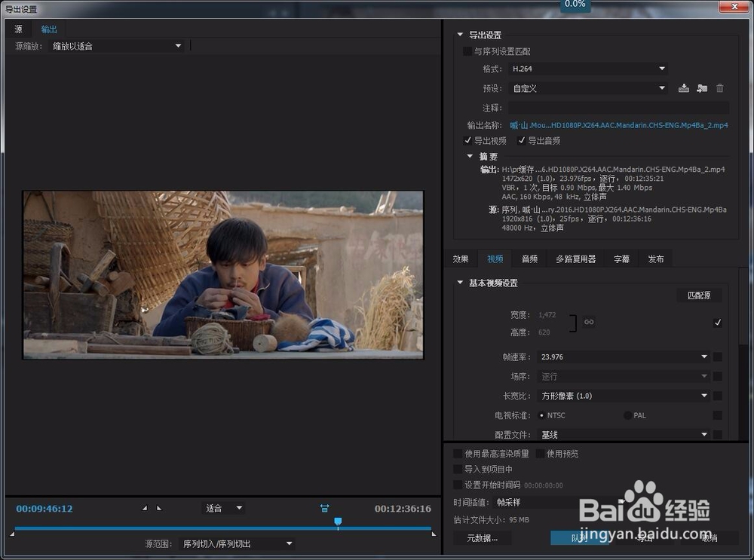Click the aspect ratio correction icon on timeline
Image resolution: width=754 pixels, height=560 pixels.
(324, 508)
